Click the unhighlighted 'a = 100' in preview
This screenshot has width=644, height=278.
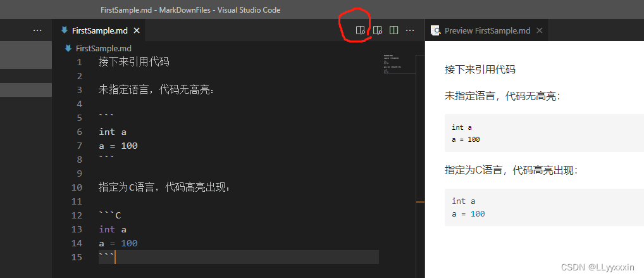[466, 139]
